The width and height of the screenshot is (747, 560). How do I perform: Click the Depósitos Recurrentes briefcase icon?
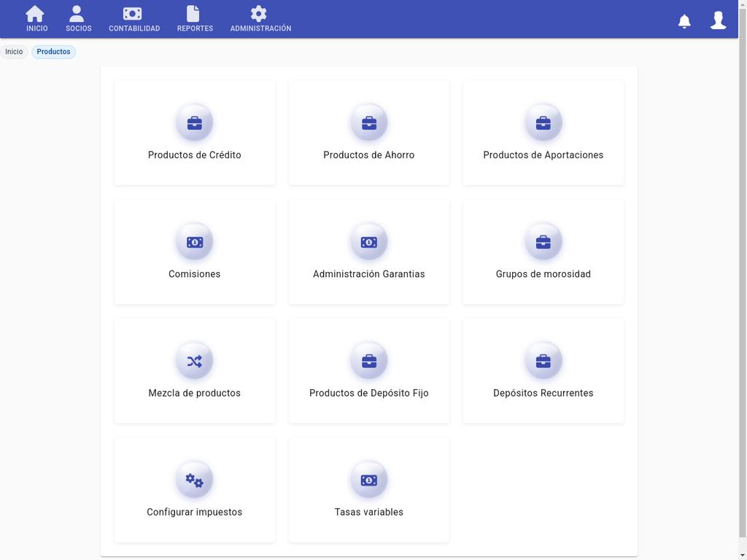[543, 361]
